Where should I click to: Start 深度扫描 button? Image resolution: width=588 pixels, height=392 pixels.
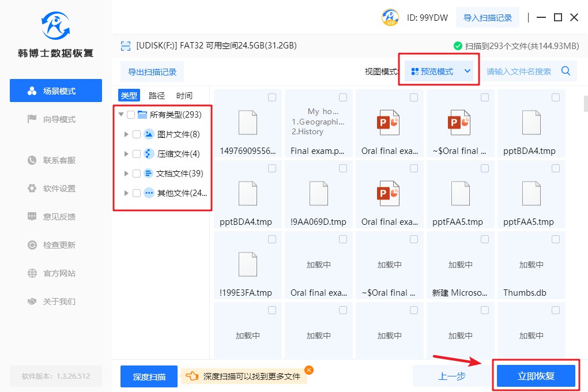pyautogui.click(x=149, y=376)
